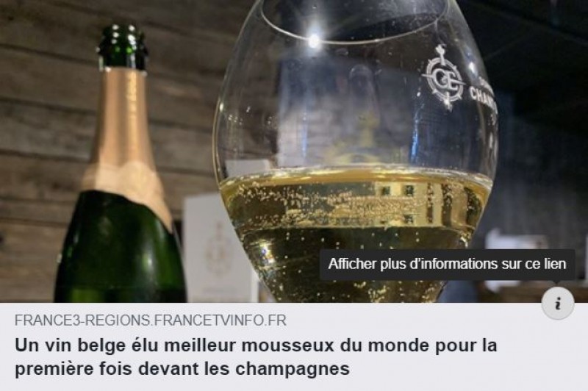Click the FRANCE3-REGIONS.FRANCETVINFO.FR domain text
Screen dimensions: 588x391
click(151, 320)
